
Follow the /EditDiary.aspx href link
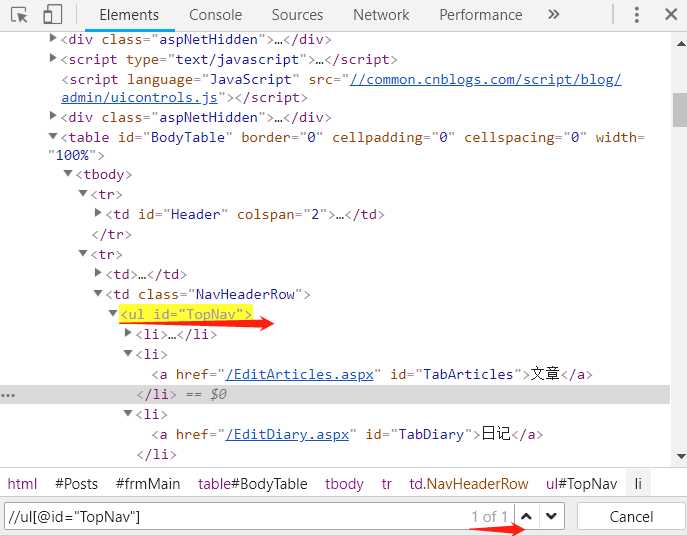[287, 434]
